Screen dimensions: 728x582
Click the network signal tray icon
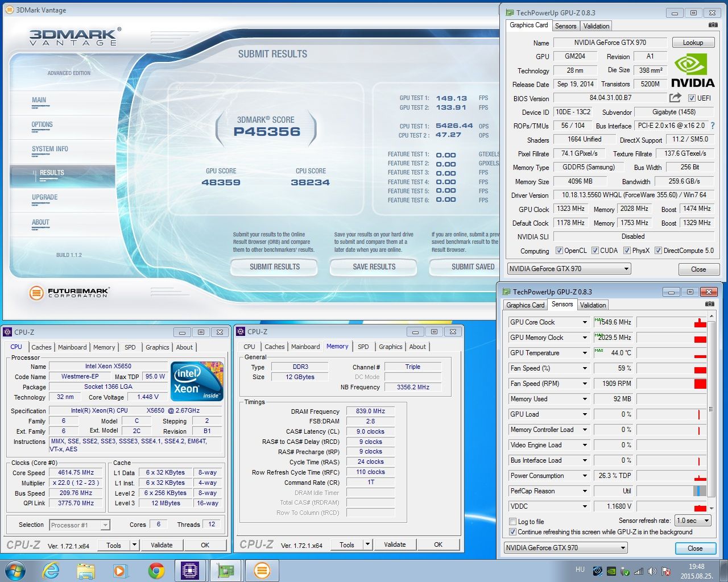pyautogui.click(x=639, y=571)
